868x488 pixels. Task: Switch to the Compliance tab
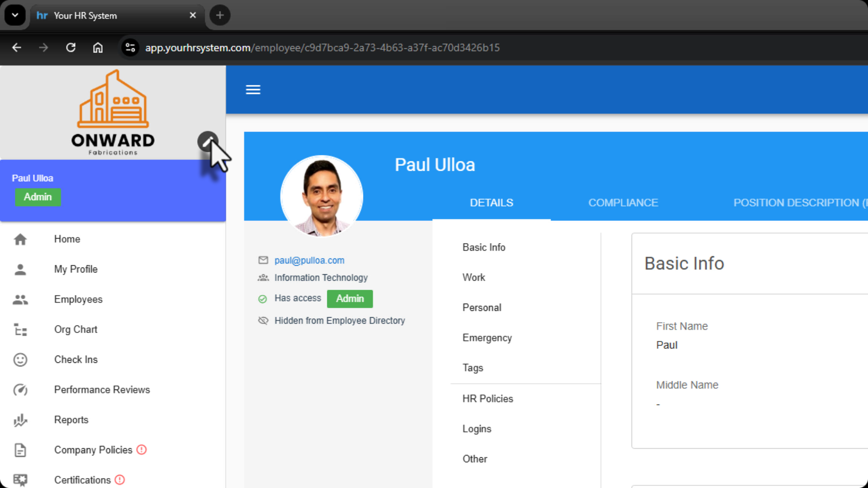point(623,203)
